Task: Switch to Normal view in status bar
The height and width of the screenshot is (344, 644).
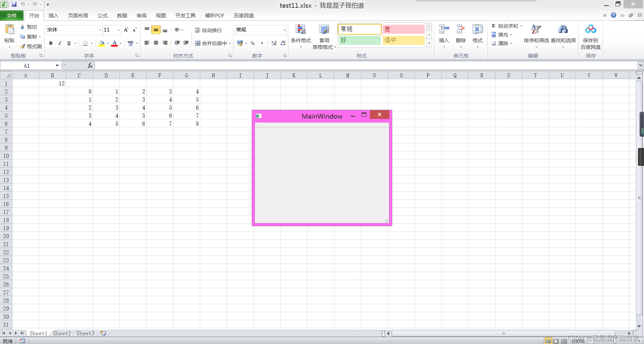Action: (x=548, y=341)
